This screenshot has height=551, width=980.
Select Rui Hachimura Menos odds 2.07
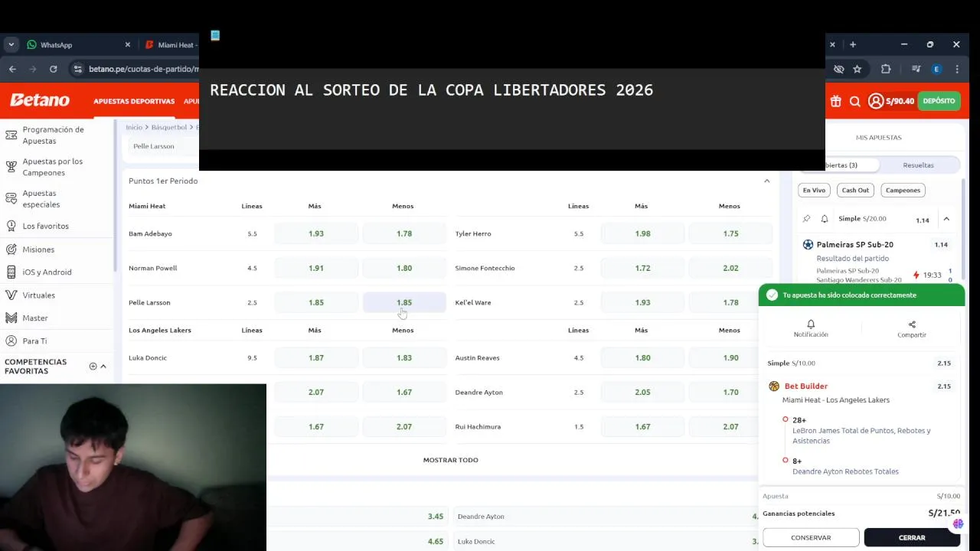[730, 426]
